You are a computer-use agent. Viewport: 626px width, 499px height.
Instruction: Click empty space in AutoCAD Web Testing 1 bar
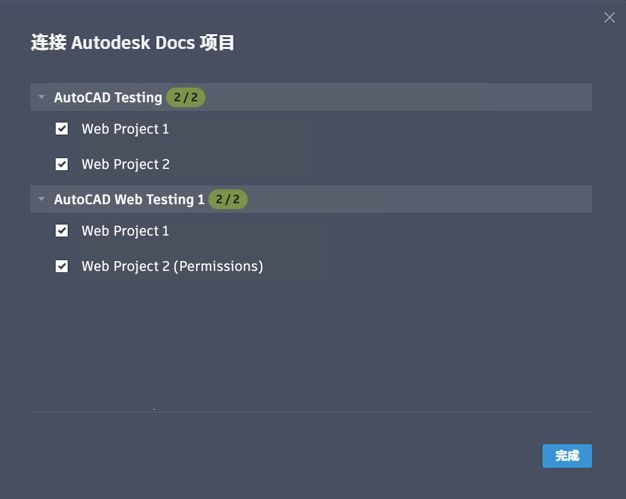coord(420,199)
